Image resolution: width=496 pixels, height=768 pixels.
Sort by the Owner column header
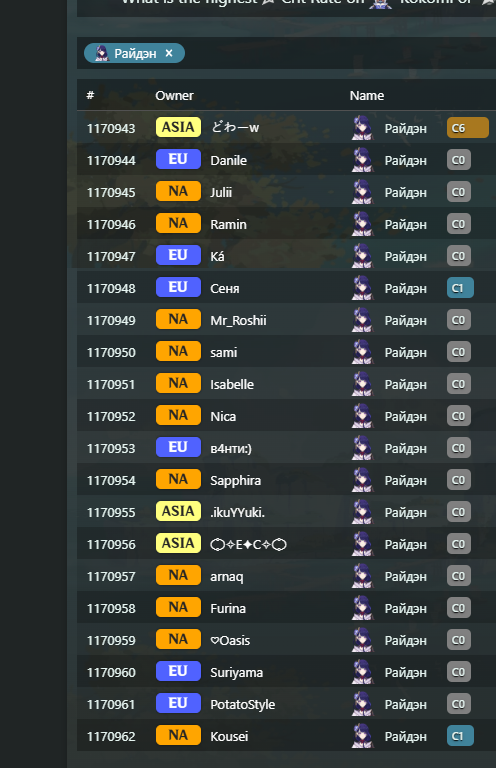click(x=174, y=96)
